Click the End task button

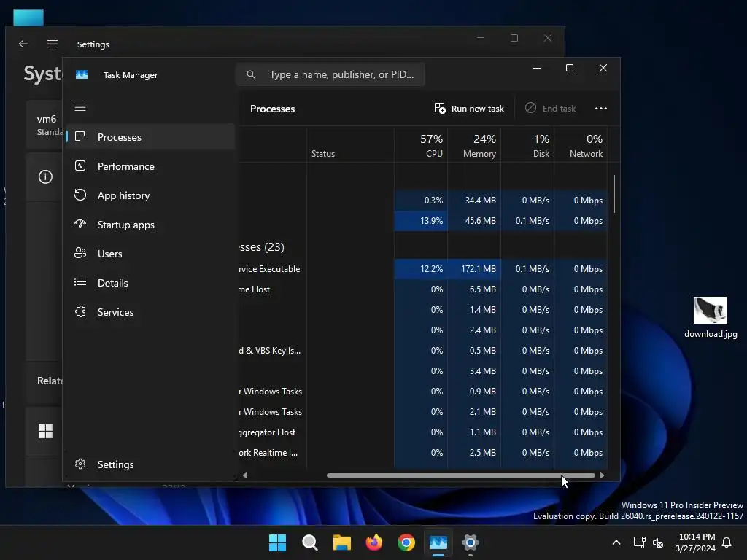550,109
